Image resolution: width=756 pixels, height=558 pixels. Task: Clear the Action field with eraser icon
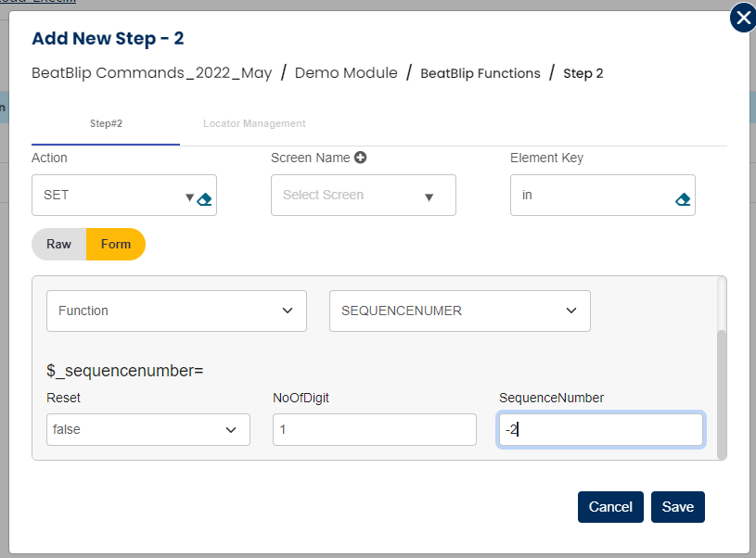[x=205, y=198]
